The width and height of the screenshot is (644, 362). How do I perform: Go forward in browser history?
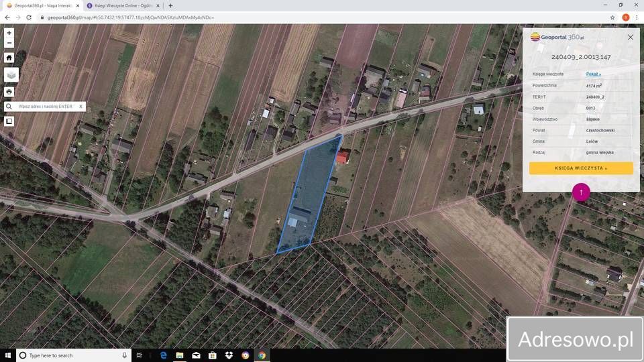(18, 17)
